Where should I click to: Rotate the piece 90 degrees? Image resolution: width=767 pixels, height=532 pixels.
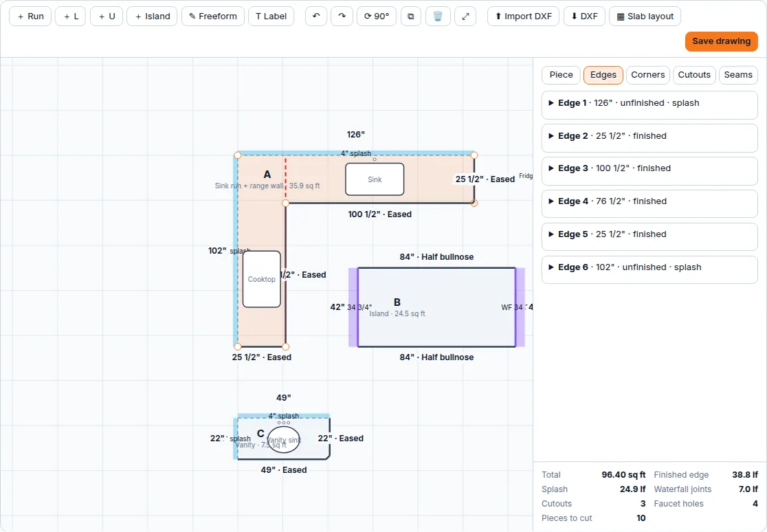(x=377, y=16)
